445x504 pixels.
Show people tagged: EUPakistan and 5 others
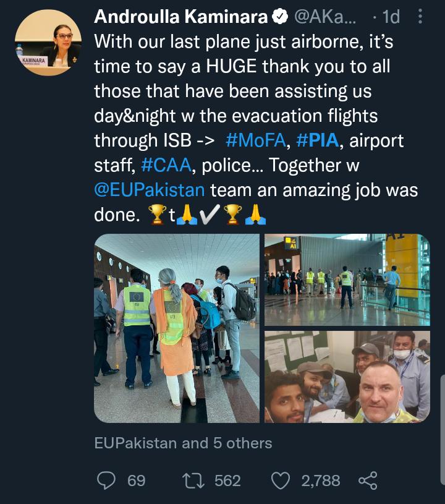click(x=183, y=443)
